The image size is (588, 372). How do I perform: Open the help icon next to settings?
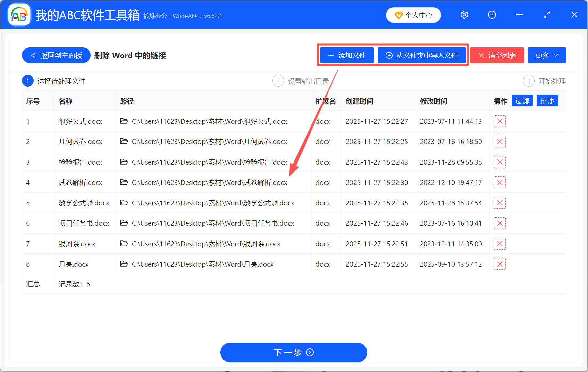[492, 15]
